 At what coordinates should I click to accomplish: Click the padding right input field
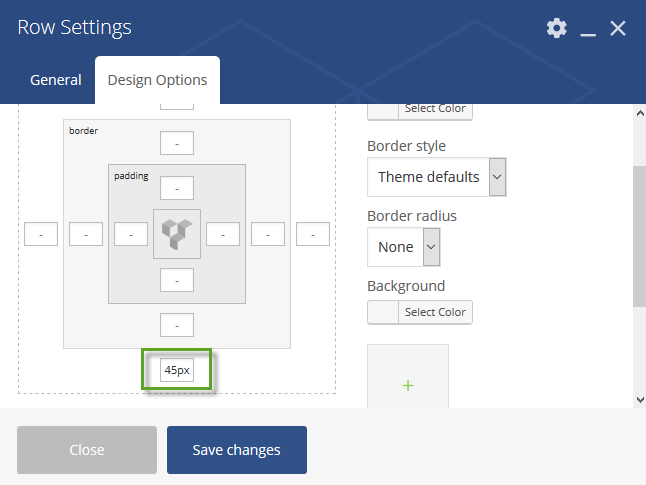coord(222,234)
